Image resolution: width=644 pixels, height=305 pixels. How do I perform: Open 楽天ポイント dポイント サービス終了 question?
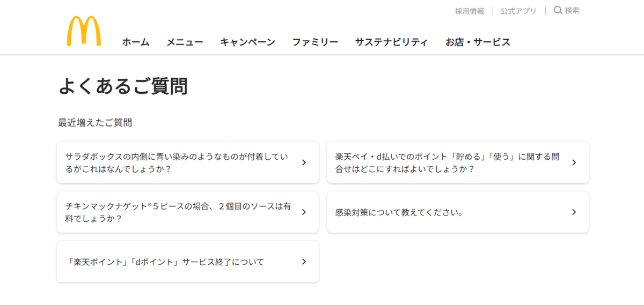pyautogui.click(x=188, y=262)
